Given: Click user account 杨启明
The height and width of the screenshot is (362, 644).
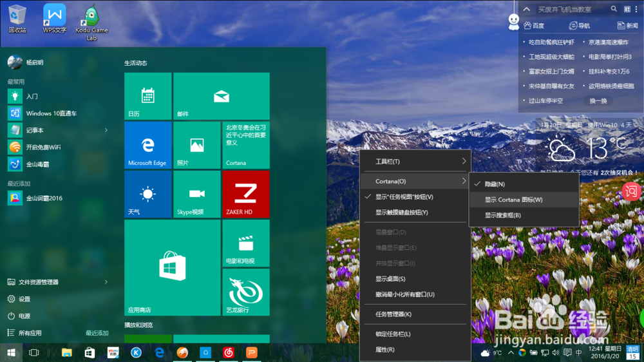Looking at the screenshot, I should click(26, 62).
